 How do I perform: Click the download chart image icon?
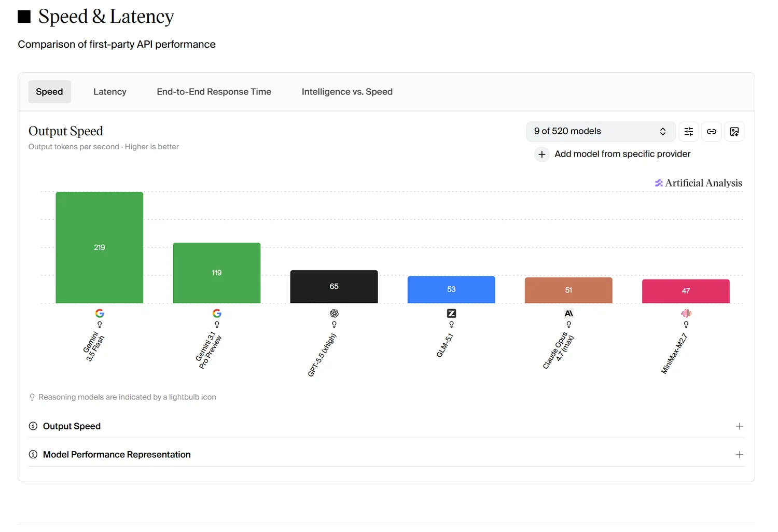734,132
